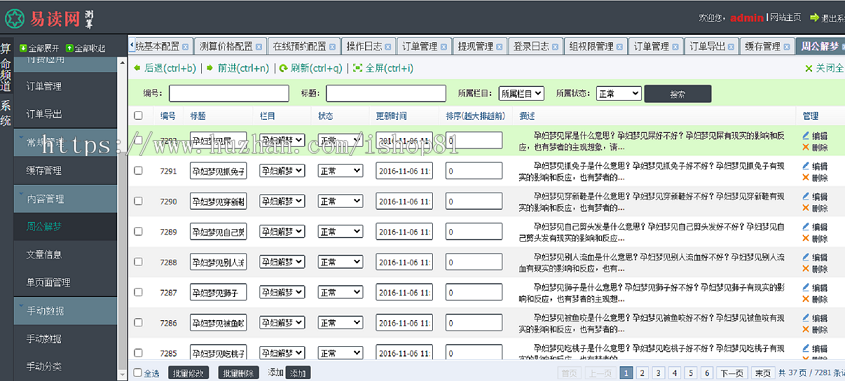
Task: Close the 订单导出 tab
Action: [x=732, y=47]
